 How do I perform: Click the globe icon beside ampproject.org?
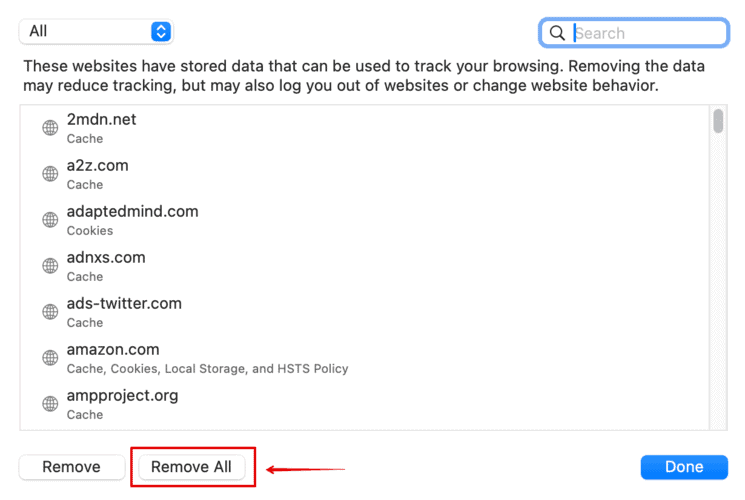click(x=50, y=404)
